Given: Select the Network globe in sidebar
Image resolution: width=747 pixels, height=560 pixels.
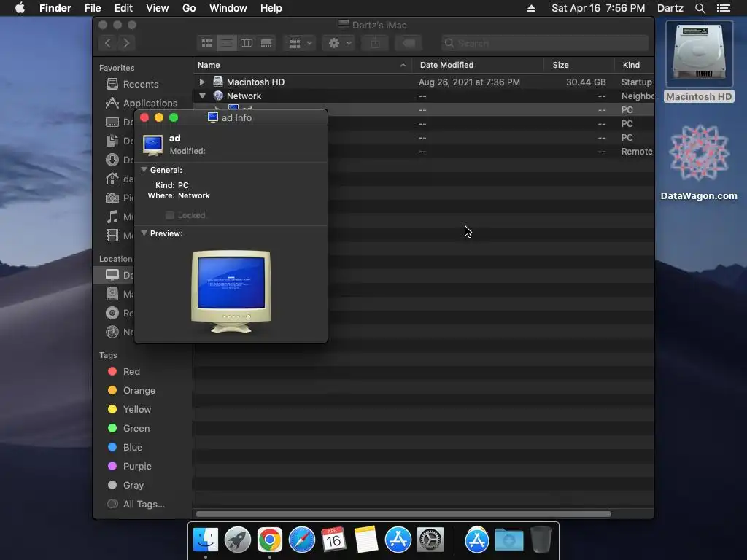Looking at the screenshot, I should tap(112, 332).
